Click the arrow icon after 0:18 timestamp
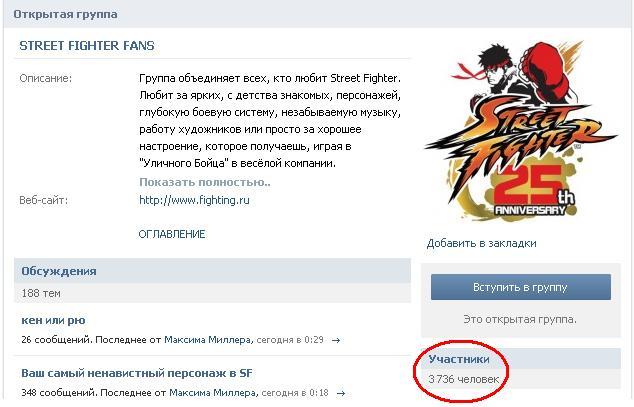Image resolution: width=634 pixels, height=407 pixels. pyautogui.click(x=341, y=393)
